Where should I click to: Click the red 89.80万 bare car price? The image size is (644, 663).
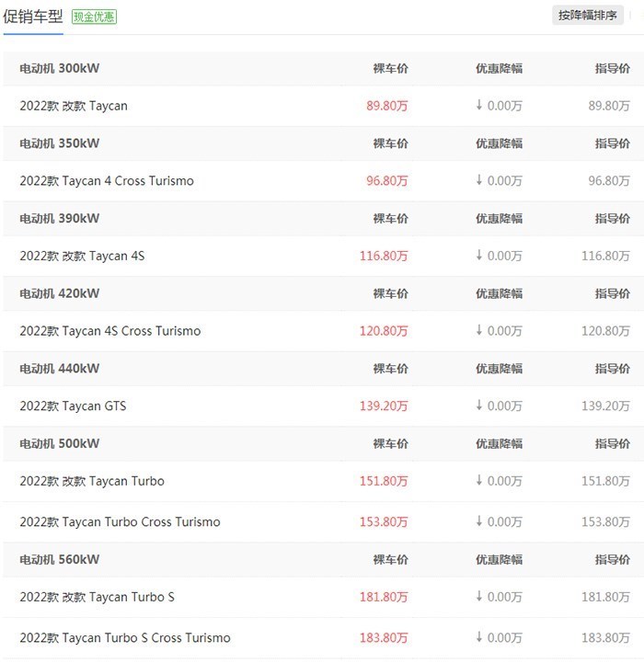point(387,106)
